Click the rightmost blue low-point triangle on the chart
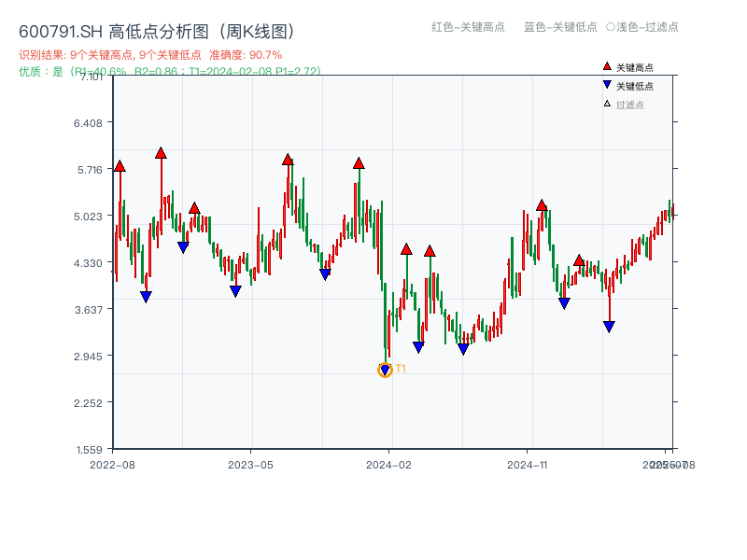Viewport: 747px width, 560px height. (x=608, y=325)
